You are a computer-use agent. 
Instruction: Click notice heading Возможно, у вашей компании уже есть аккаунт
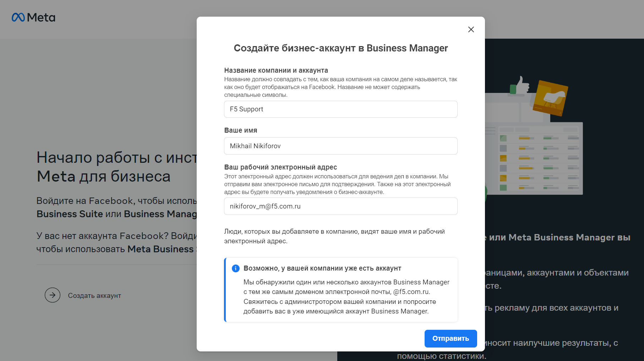pos(322,268)
